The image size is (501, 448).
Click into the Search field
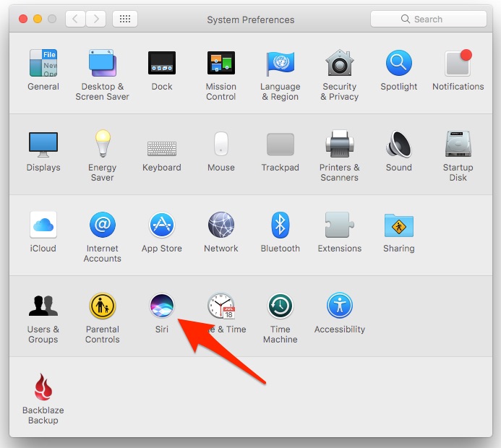(434, 19)
